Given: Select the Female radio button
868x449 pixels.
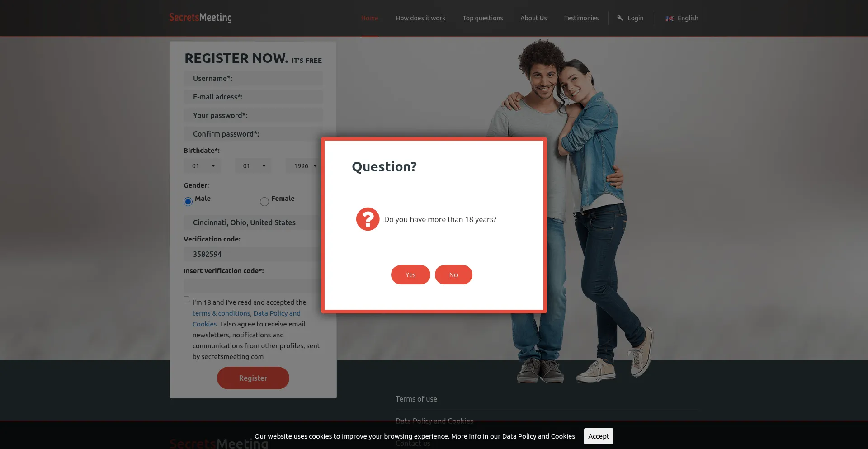Looking at the screenshot, I should tap(264, 202).
